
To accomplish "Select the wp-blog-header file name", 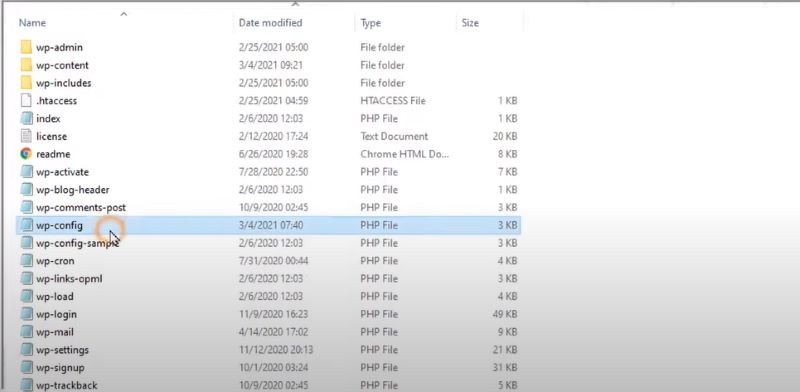I will click(x=72, y=190).
